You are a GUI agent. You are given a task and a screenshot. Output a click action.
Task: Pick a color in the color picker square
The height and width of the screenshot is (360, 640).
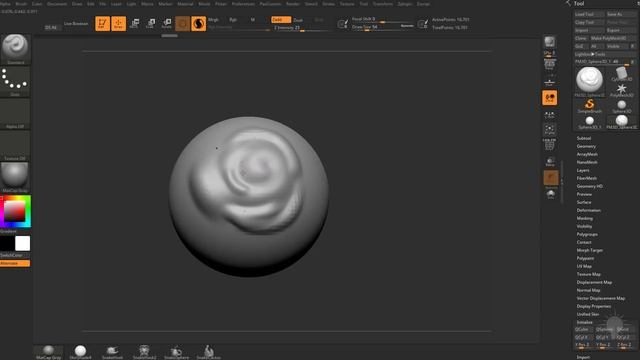[15, 211]
